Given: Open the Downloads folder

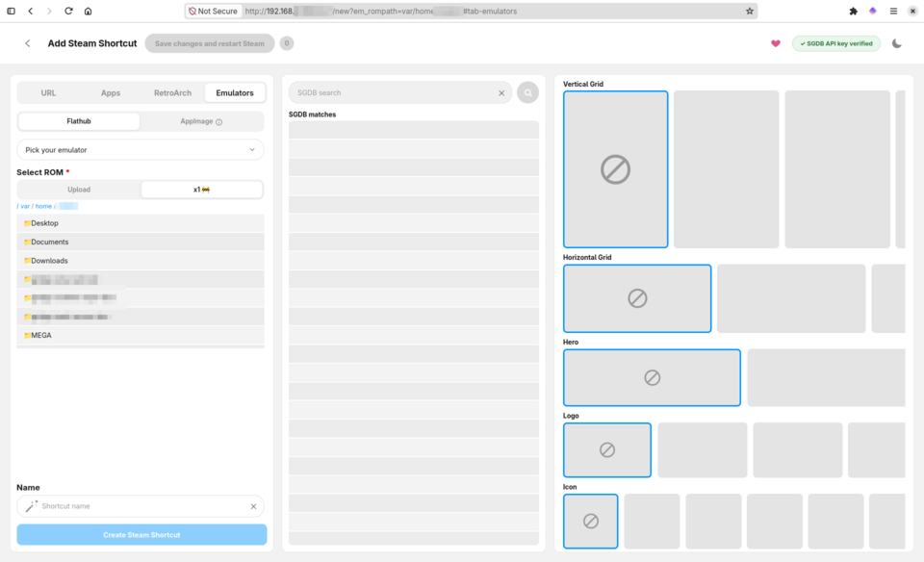Looking at the screenshot, I should coord(141,261).
